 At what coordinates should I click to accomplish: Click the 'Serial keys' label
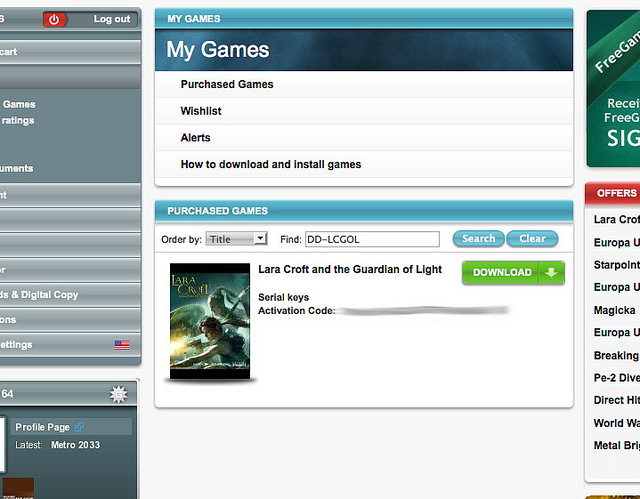coord(283,297)
